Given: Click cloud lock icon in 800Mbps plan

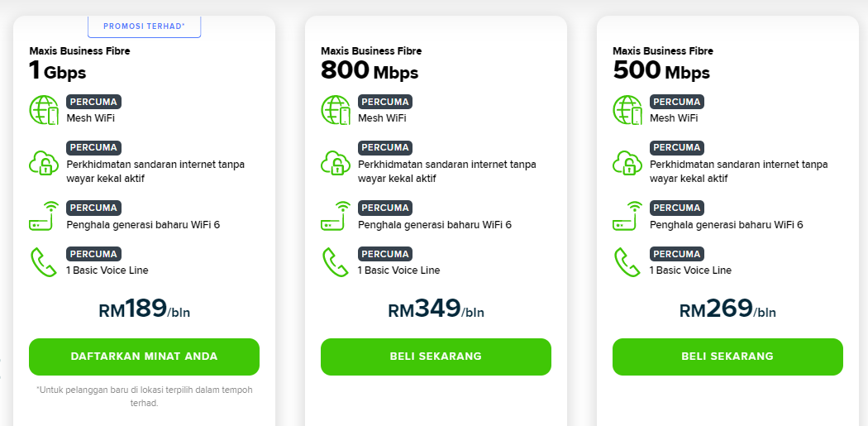Looking at the screenshot, I should (336, 162).
